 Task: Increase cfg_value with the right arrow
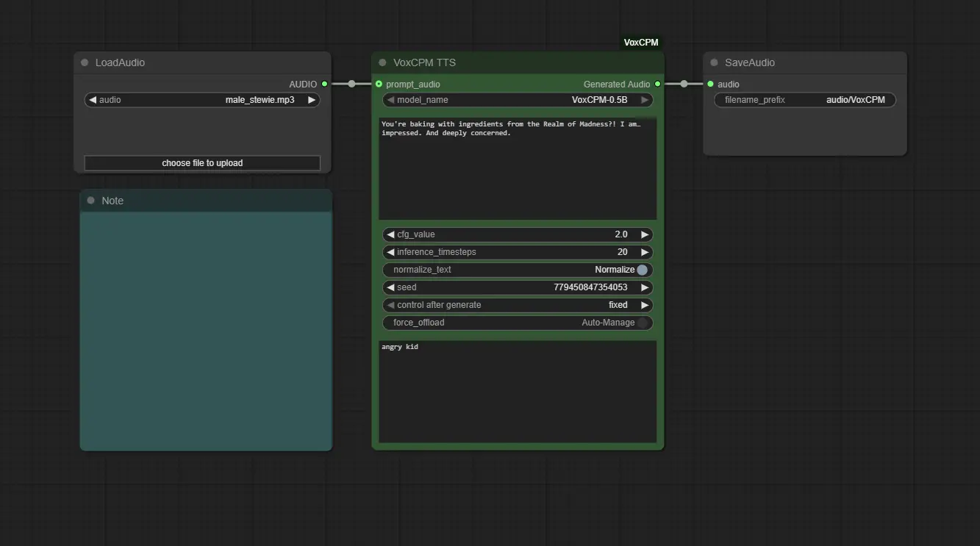[645, 234]
